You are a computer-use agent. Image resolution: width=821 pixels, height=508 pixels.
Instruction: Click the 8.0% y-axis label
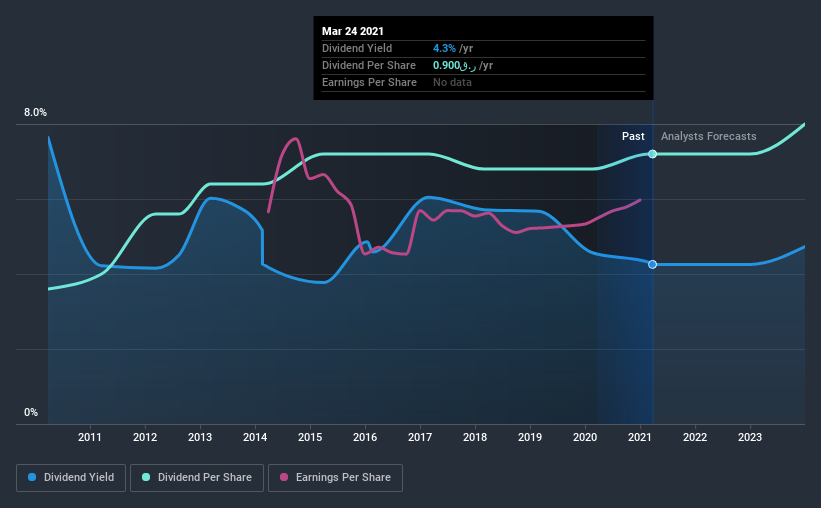tap(35, 112)
